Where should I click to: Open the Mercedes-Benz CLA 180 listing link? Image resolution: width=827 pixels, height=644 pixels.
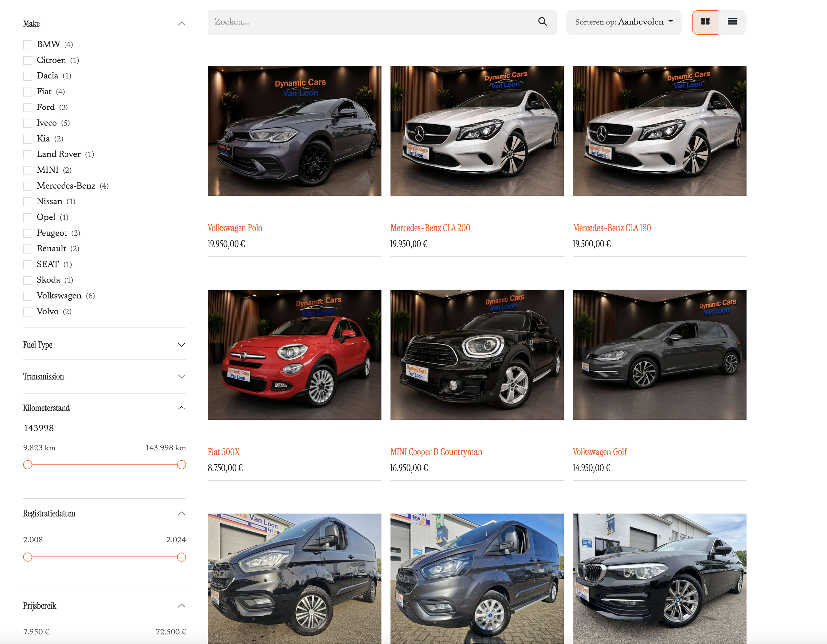click(612, 228)
